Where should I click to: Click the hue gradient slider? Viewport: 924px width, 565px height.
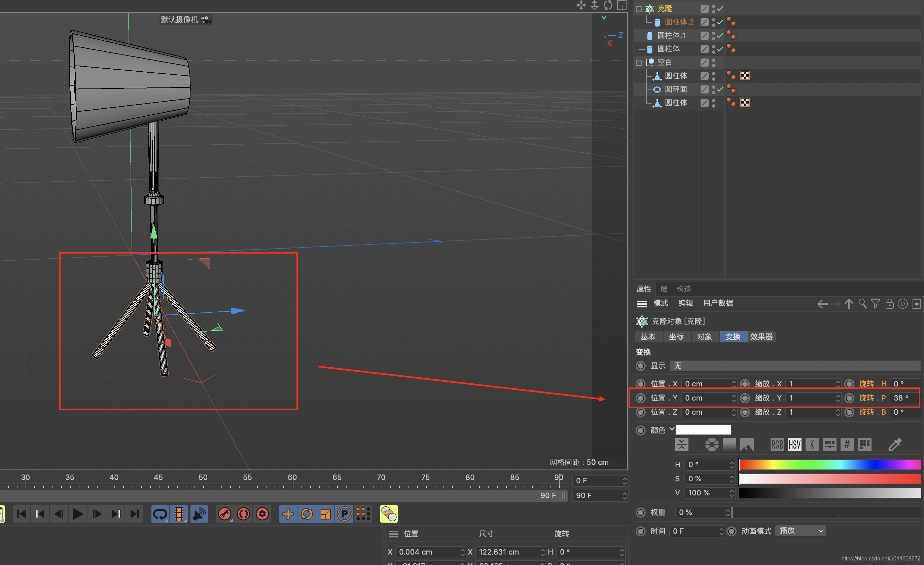[829, 464]
